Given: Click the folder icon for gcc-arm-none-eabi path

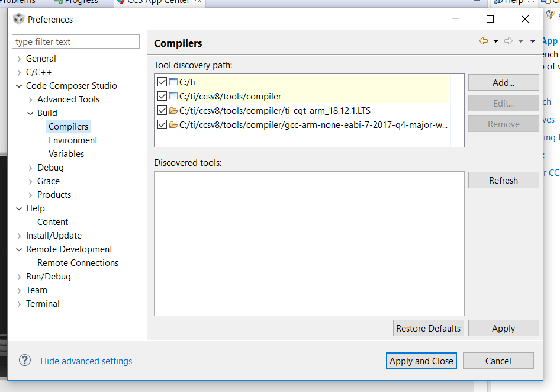Looking at the screenshot, I should pos(173,124).
